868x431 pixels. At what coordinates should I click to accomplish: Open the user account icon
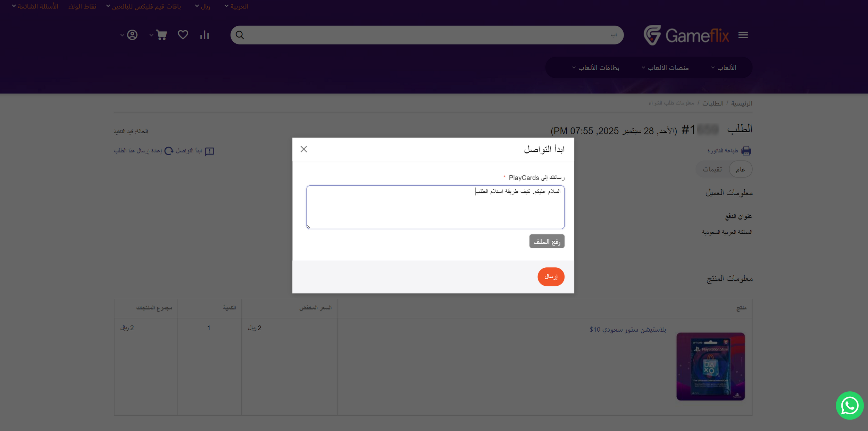coord(132,35)
